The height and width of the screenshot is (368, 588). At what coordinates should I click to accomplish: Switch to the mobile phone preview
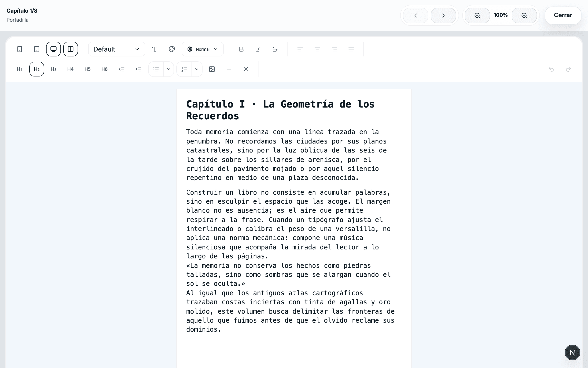(20, 49)
